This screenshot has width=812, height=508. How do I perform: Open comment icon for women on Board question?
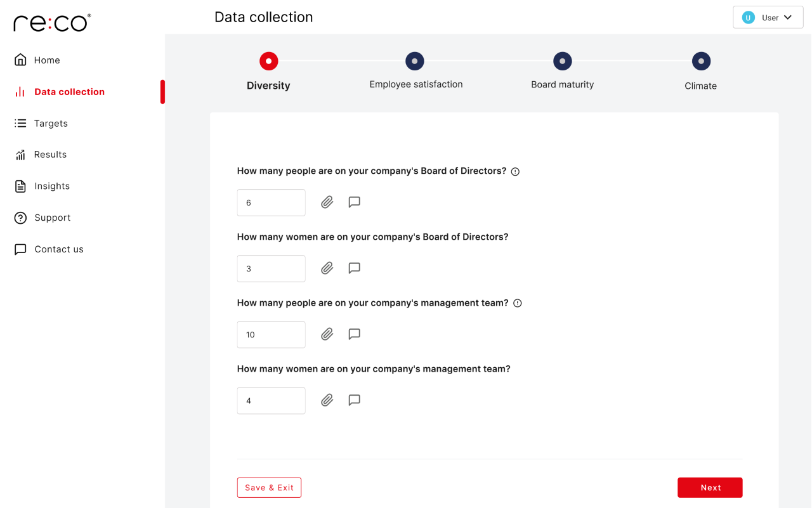point(355,268)
